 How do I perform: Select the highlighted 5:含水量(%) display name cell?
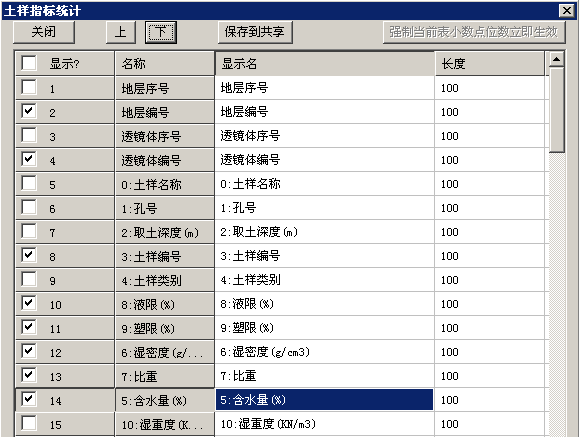coord(325,400)
